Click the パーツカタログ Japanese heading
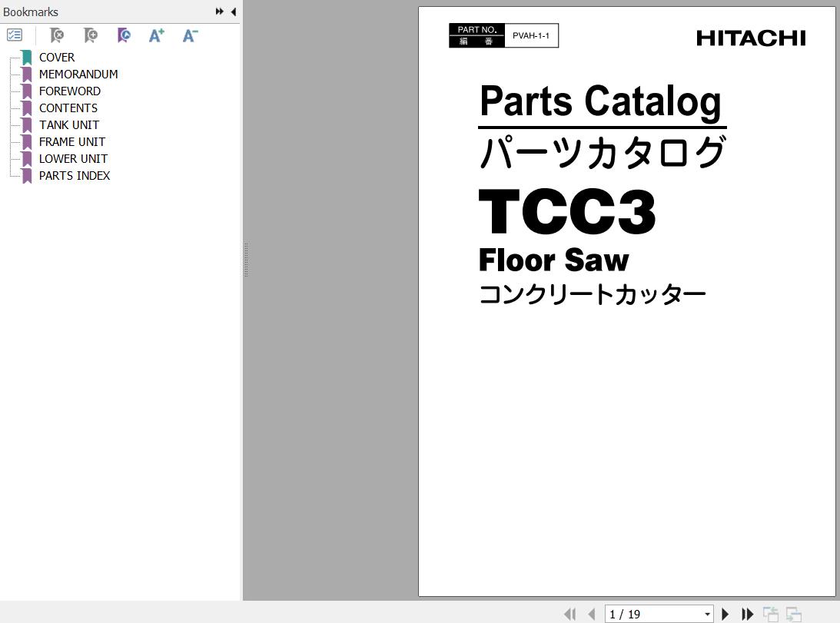The width and height of the screenshot is (840, 623). [x=603, y=152]
